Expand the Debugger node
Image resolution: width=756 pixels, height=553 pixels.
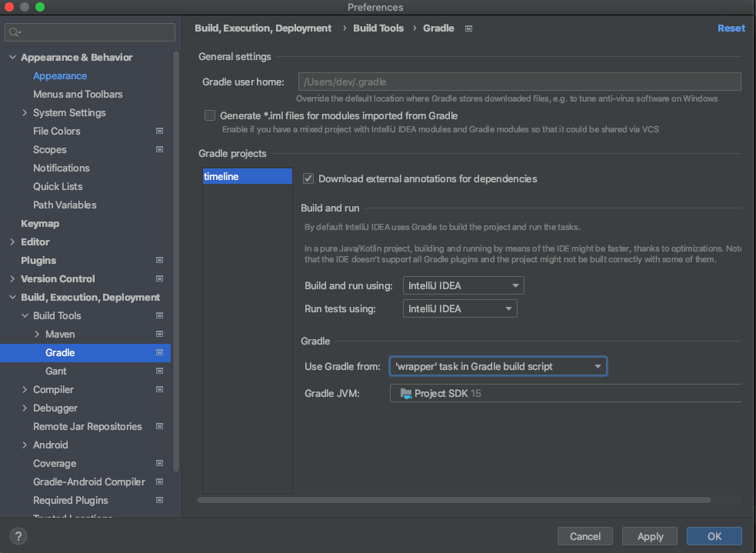[x=25, y=408]
